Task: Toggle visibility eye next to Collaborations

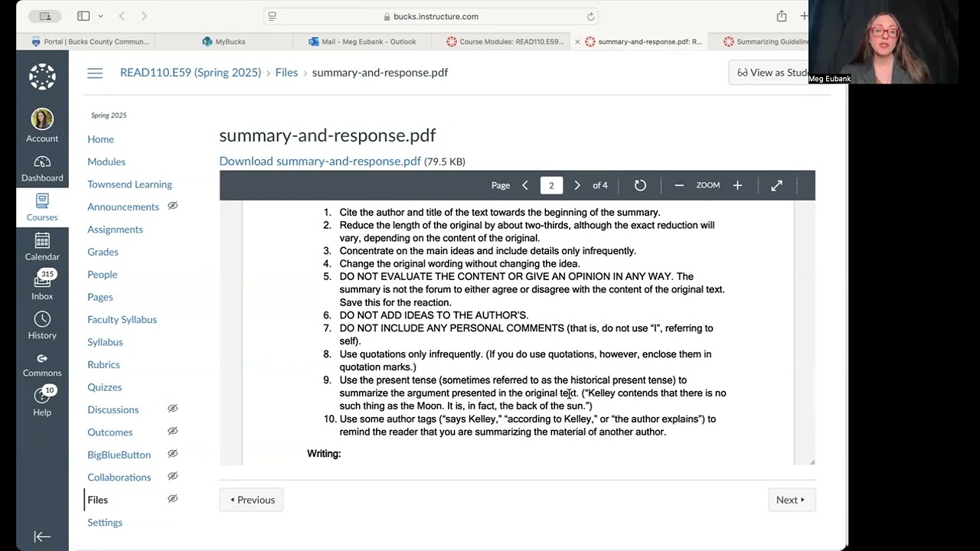Action: [173, 476]
